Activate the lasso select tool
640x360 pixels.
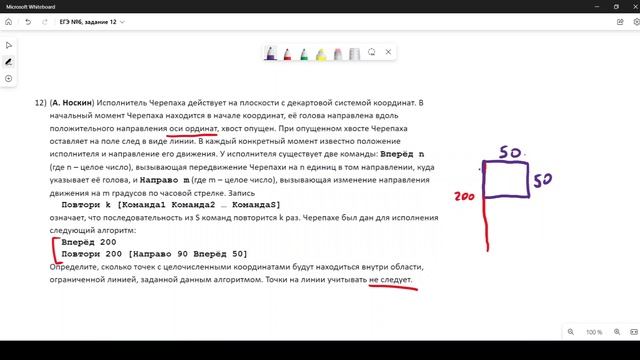[x=371, y=52]
